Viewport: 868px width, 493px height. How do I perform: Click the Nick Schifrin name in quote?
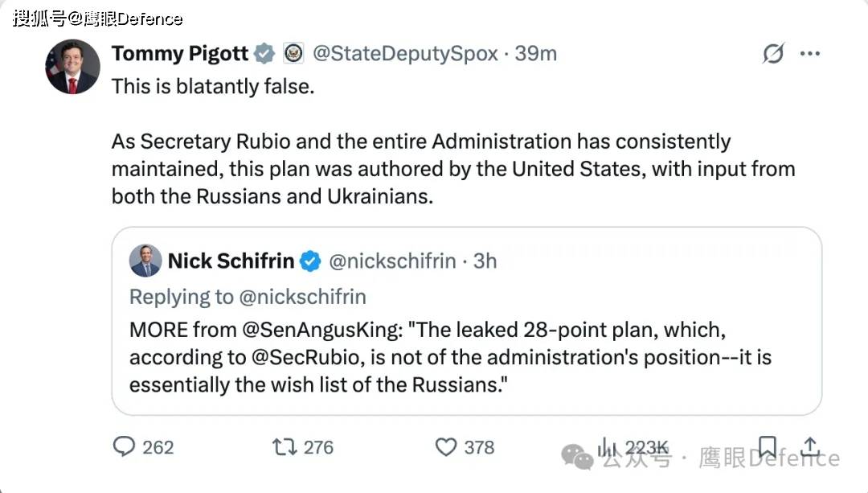pos(231,261)
